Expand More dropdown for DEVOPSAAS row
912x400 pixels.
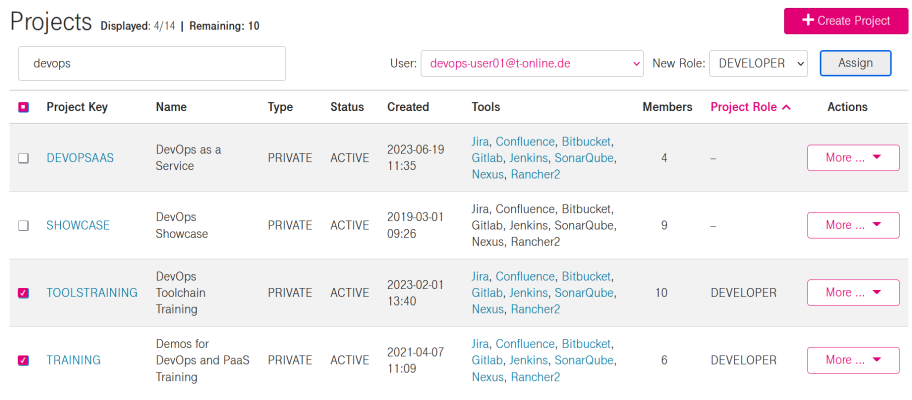(x=853, y=158)
